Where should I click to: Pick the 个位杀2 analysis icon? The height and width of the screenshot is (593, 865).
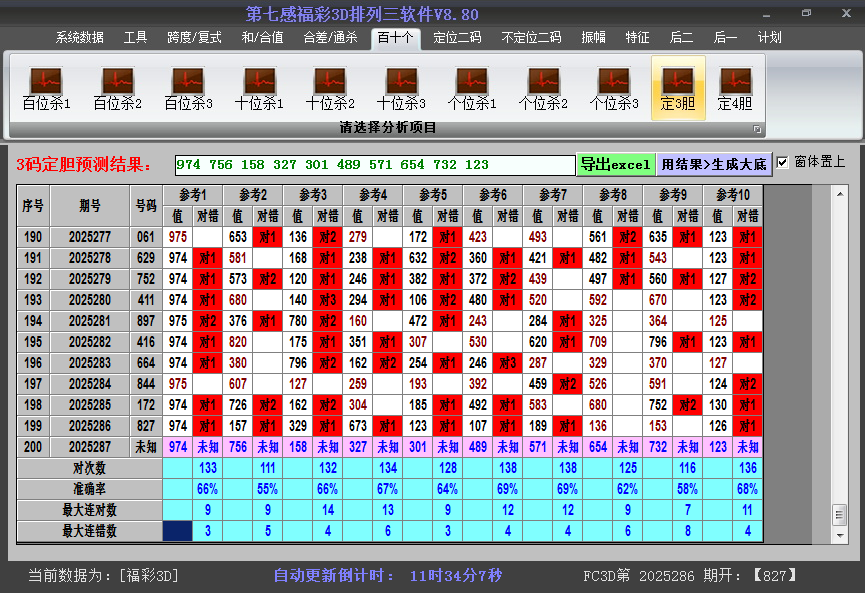[x=543, y=88]
